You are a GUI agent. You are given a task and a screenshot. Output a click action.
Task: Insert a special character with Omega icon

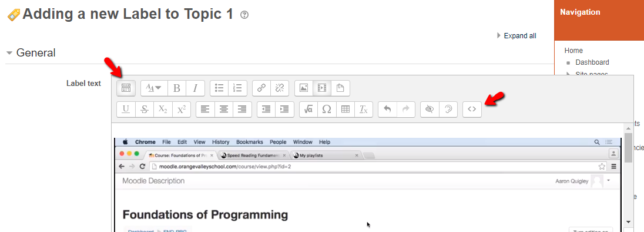327,110
